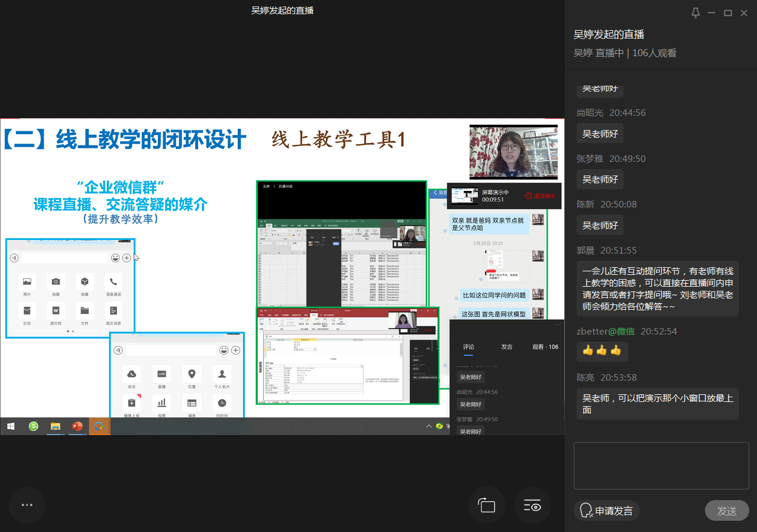Click the 发送 send button
Screen dimensions: 757x532
point(727,511)
